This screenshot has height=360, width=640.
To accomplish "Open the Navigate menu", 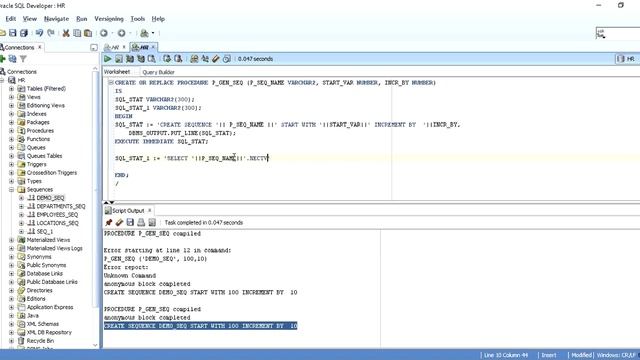I will (x=56, y=19).
